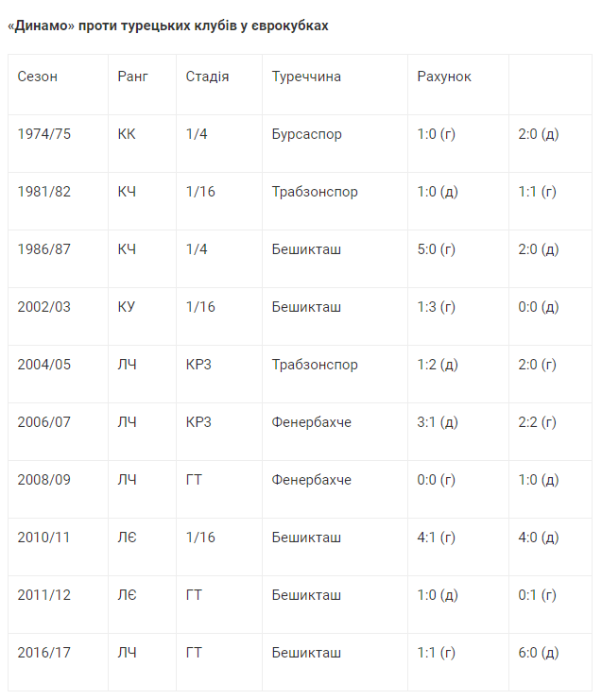602x700 pixels.
Task: Select the 6:0 (д) score cell
Action: point(539,653)
